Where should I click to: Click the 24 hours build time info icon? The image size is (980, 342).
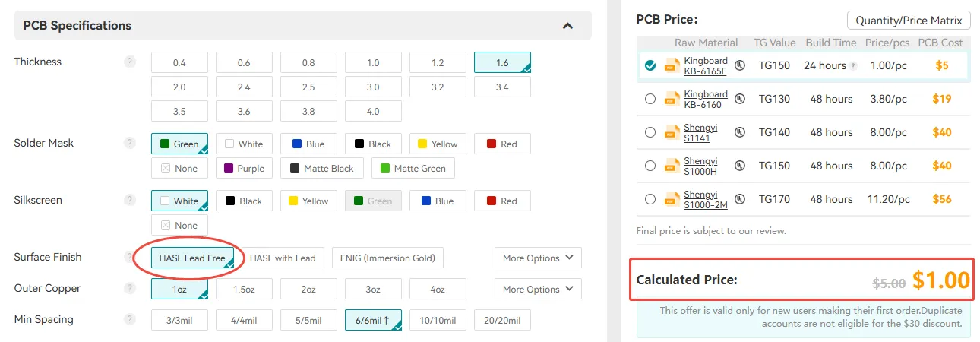pyautogui.click(x=853, y=66)
